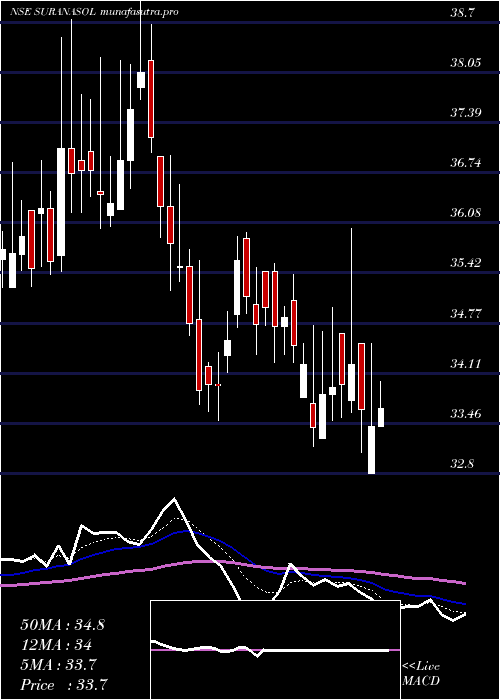This screenshot has height=700, width=500.
Task: Click the 34.77 price axis label
Action: [466, 313]
